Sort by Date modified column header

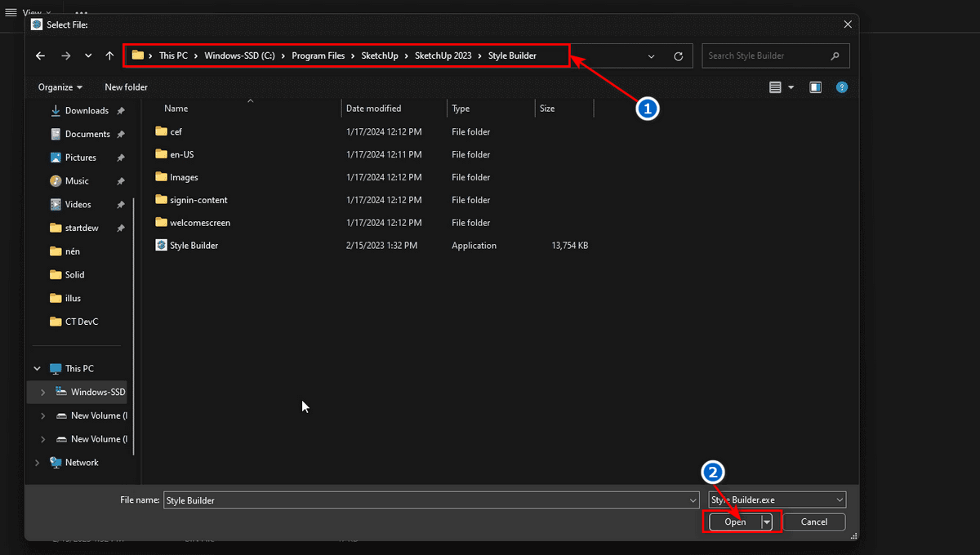[x=373, y=109]
